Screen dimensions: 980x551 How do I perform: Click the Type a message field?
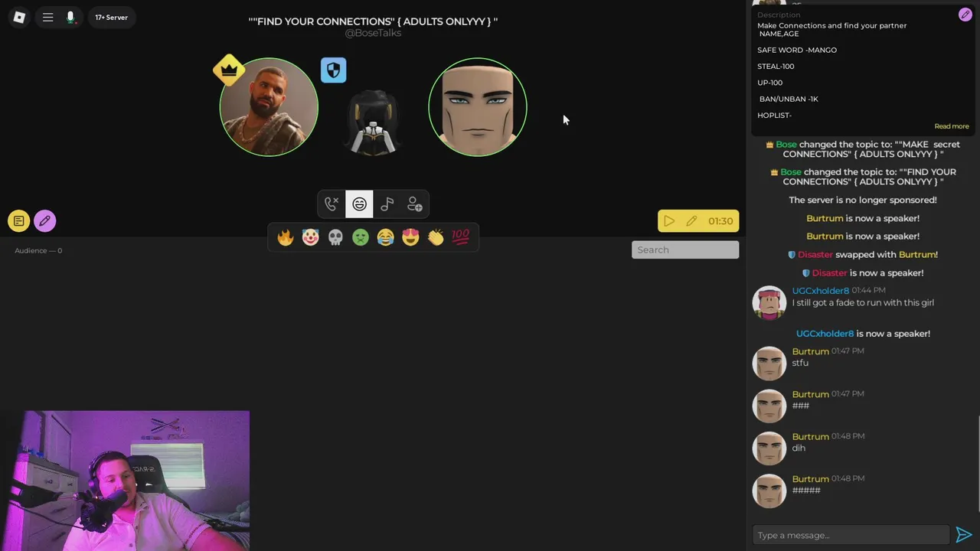pos(851,535)
